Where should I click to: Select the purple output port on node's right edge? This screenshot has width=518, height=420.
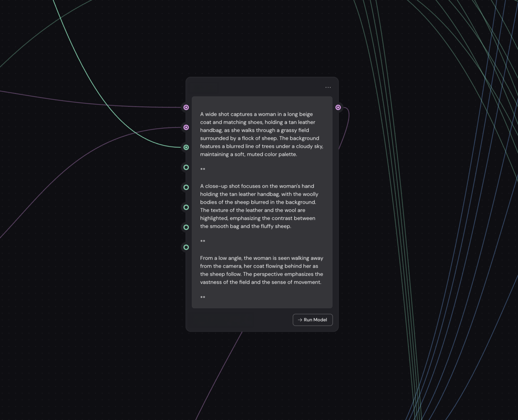338,107
